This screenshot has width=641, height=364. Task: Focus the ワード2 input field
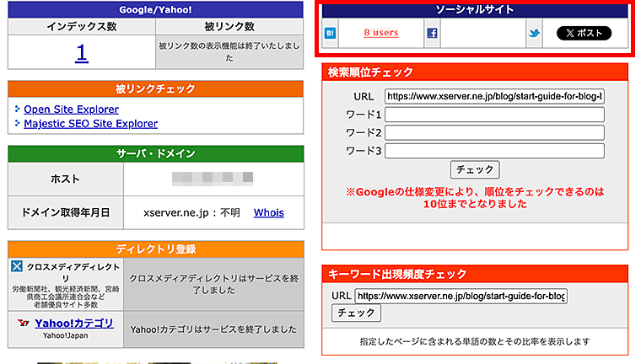(494, 133)
